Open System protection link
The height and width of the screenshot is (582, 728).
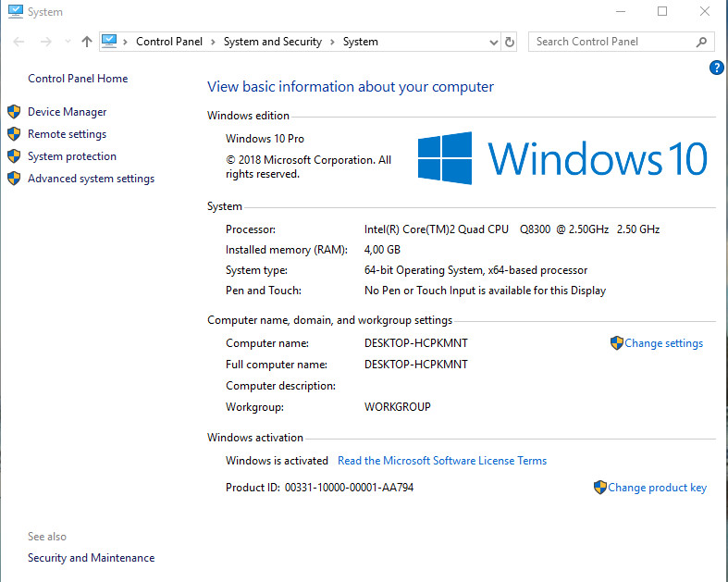coord(72,156)
